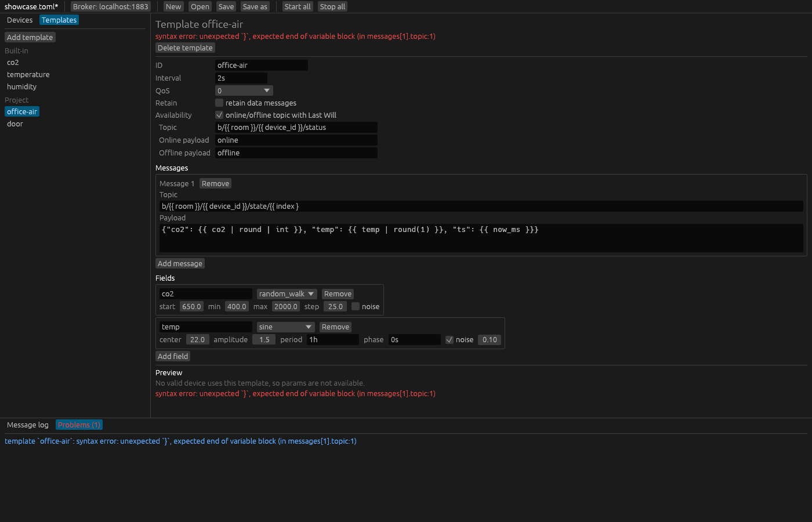
Task: Stop all devices
Action: click(x=333, y=6)
